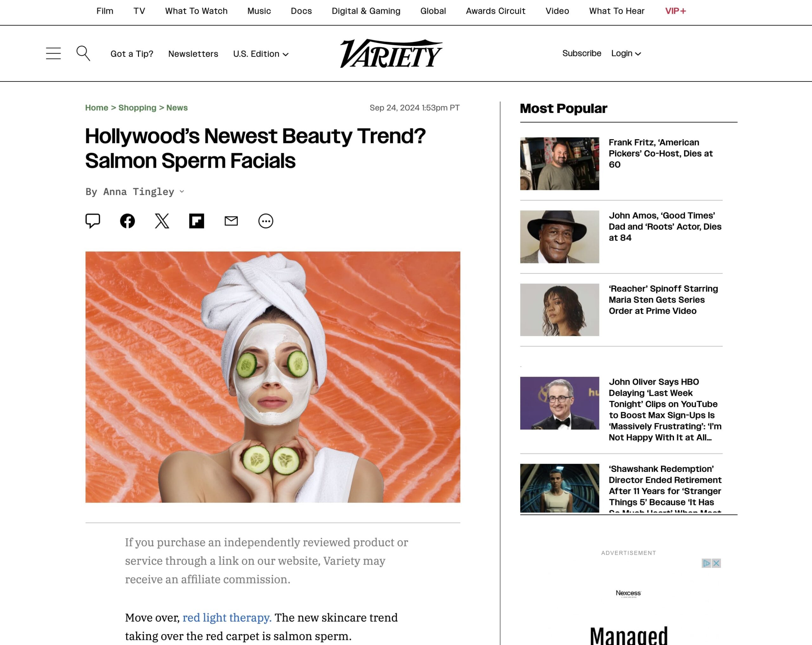Close the advertisement with X icon

[716, 563]
